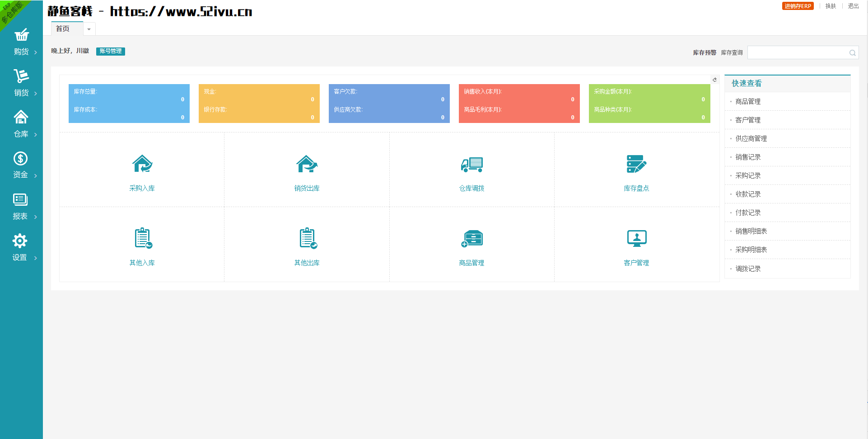Open the 报表 reports sidebar menu
The height and width of the screenshot is (439, 868).
21,207
